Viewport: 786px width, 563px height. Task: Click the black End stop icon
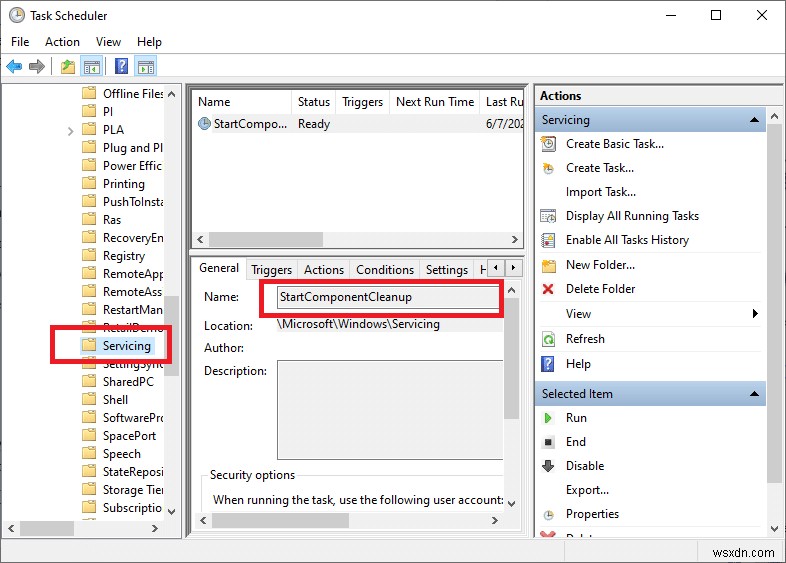548,442
